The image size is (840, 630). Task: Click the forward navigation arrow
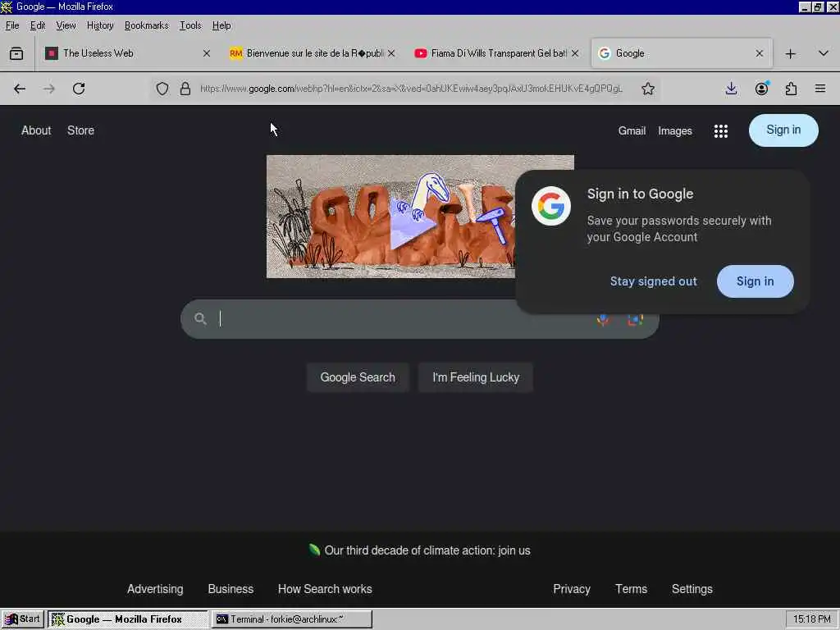coord(49,89)
